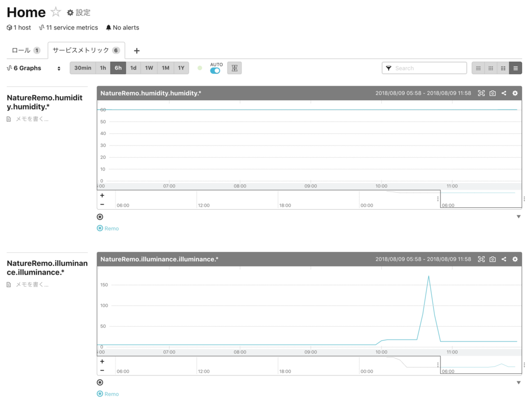Expand humidity graph legend triangle

tap(518, 217)
